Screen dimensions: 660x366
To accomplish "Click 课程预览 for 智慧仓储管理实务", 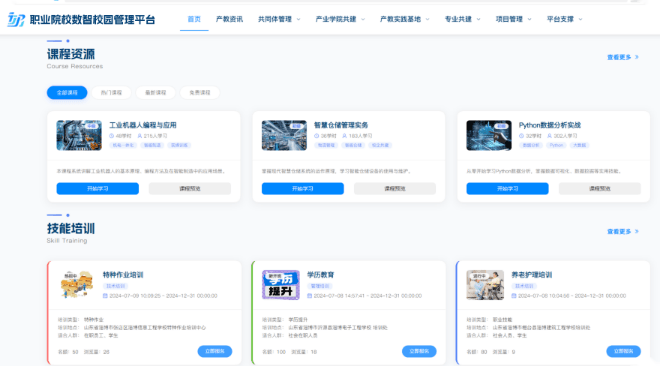I will [395, 188].
